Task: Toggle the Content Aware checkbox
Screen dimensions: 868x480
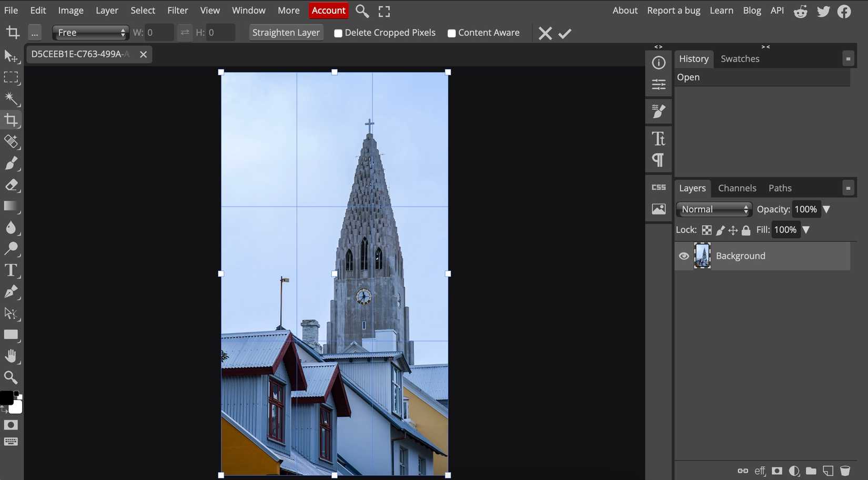Action: point(451,33)
